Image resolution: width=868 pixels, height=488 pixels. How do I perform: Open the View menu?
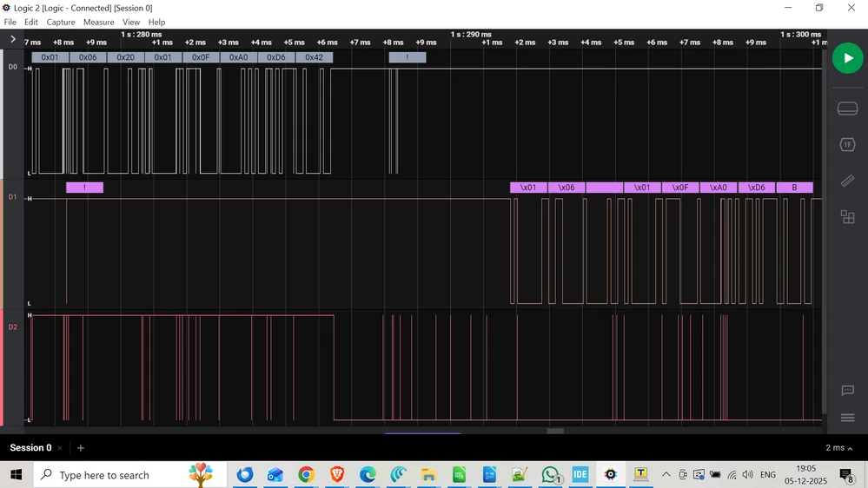pos(131,22)
